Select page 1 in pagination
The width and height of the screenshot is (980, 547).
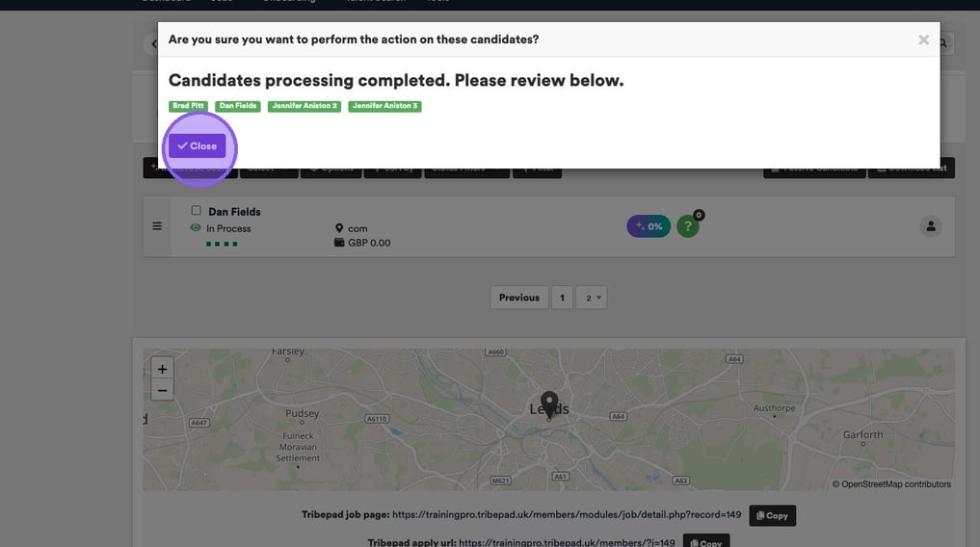pos(562,298)
